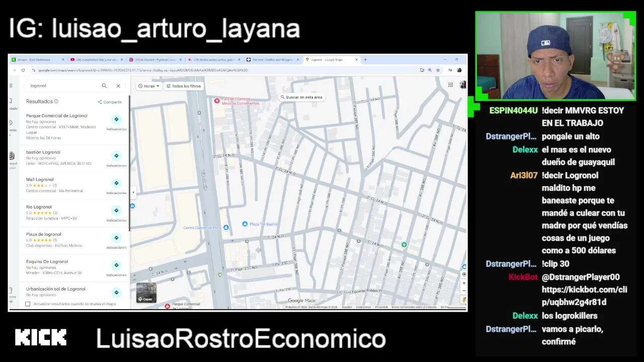Zoom out the map with minus button
Image resolution: width=644 pixels, height=362 pixels.
coord(464,291)
